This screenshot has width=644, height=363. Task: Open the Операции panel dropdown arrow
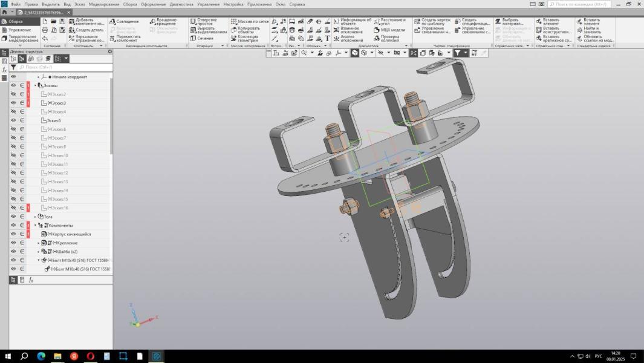point(223,45)
